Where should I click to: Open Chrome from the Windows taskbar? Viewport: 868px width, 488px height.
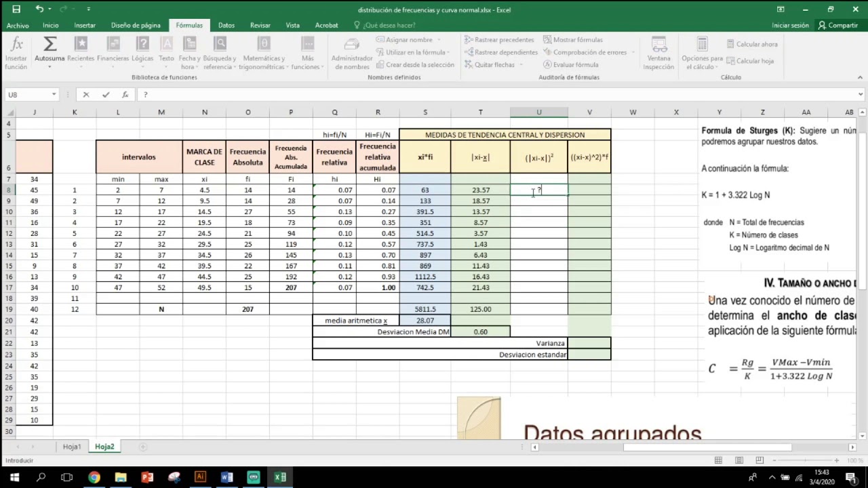tap(94, 477)
